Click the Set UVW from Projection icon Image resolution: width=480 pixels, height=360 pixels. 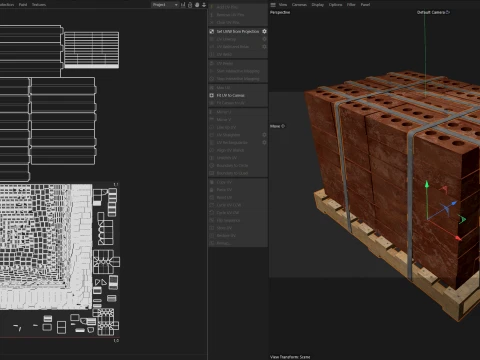pos(211,31)
